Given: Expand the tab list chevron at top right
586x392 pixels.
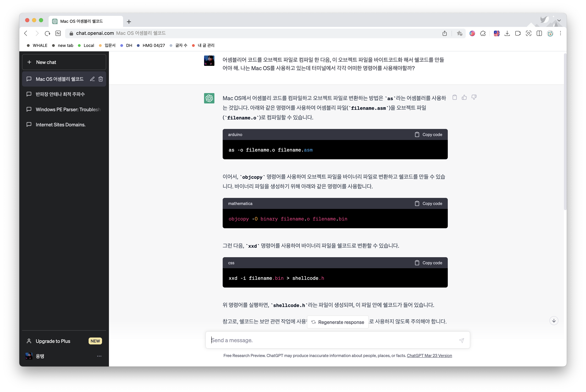Looking at the screenshot, I should [559, 21].
